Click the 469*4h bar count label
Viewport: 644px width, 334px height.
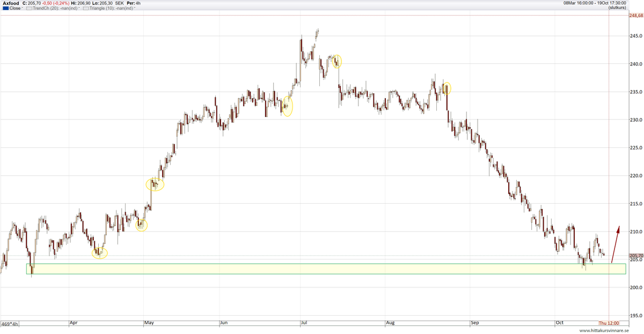pos(10,323)
